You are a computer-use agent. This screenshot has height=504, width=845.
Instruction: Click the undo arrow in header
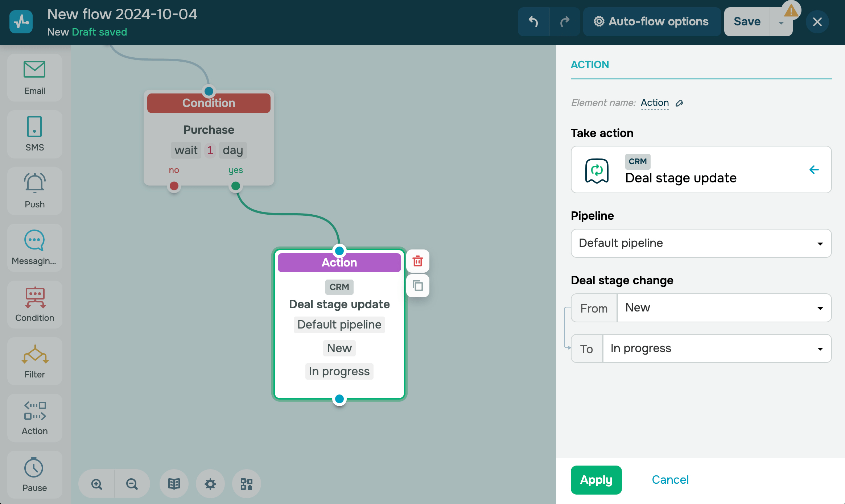pos(533,22)
